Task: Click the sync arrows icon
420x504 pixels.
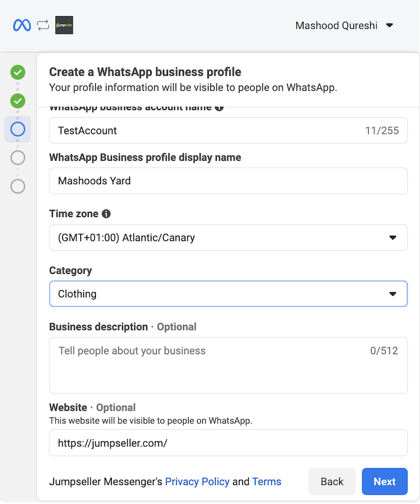Action: click(43, 25)
